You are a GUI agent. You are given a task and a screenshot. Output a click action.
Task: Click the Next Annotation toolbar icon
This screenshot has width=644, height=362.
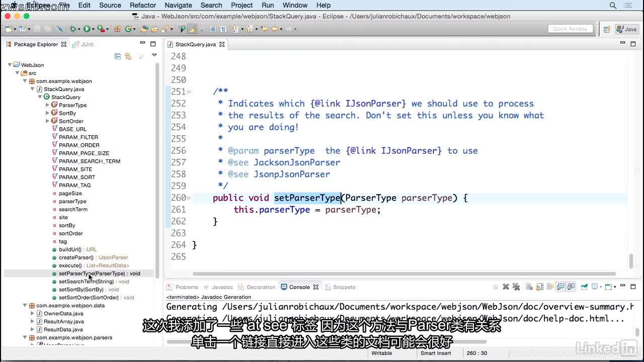[x=235, y=29]
